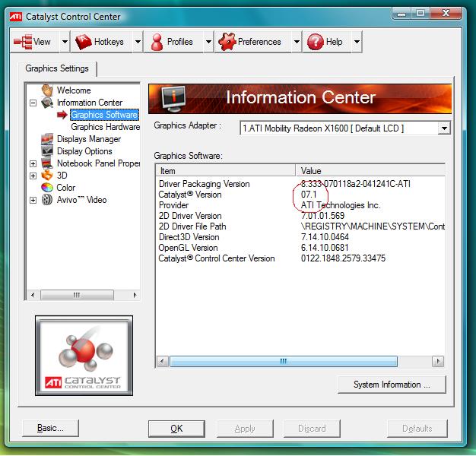This screenshot has height=456, width=476.
Task: Click the Help question mark icon
Action: point(316,42)
